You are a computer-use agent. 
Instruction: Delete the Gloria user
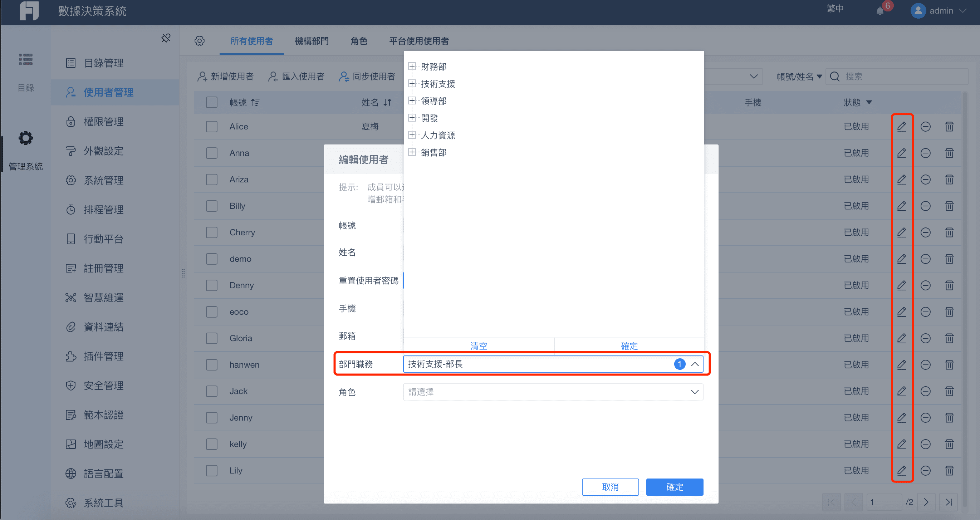pos(949,338)
